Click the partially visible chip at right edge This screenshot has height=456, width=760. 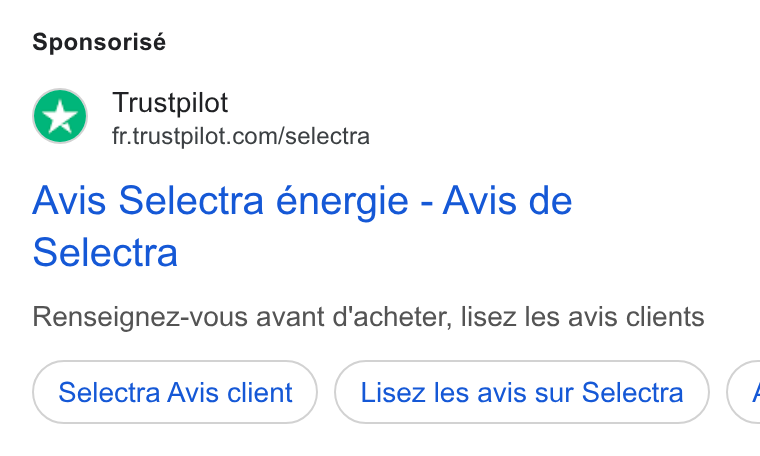(x=744, y=392)
